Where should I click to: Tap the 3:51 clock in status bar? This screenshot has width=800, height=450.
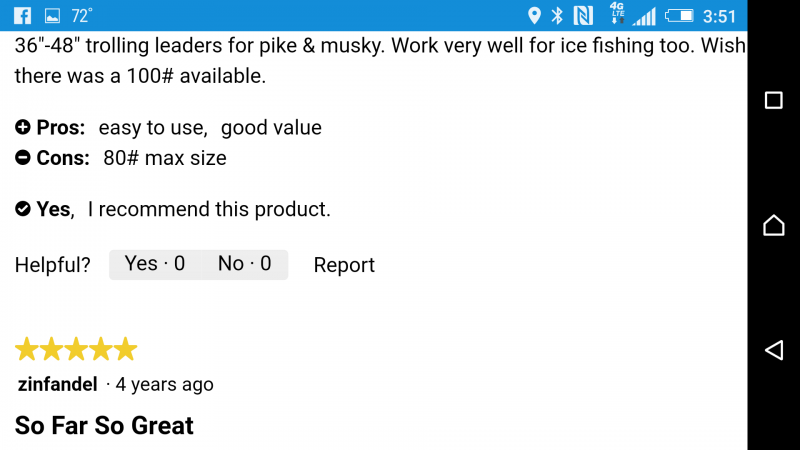point(719,16)
